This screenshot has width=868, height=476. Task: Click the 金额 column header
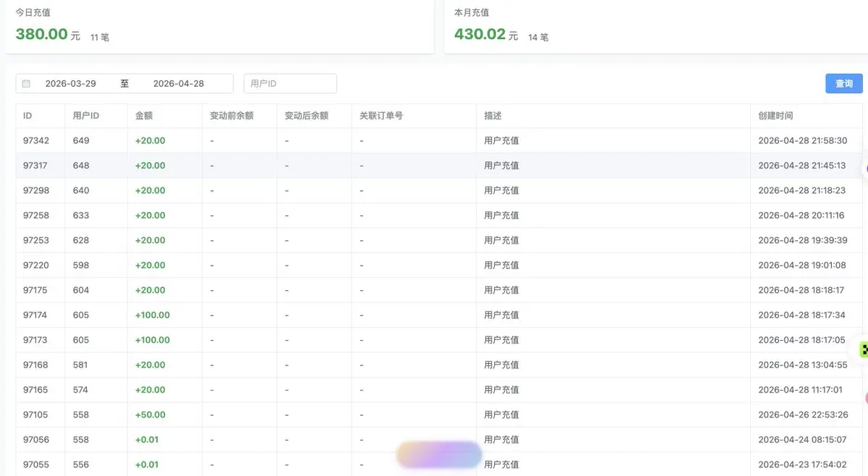144,116
